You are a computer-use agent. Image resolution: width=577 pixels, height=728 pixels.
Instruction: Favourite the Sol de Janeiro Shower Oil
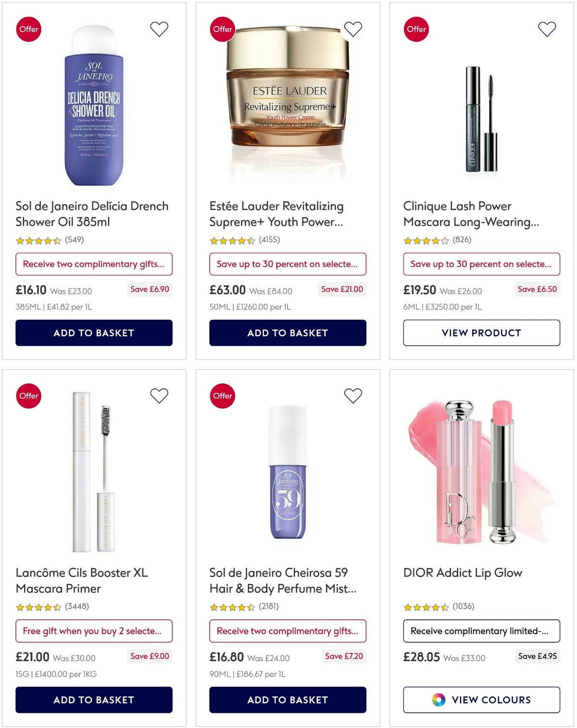(x=159, y=28)
